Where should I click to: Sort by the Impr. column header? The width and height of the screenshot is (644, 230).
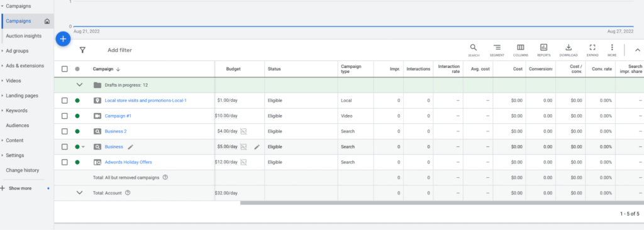395,69
